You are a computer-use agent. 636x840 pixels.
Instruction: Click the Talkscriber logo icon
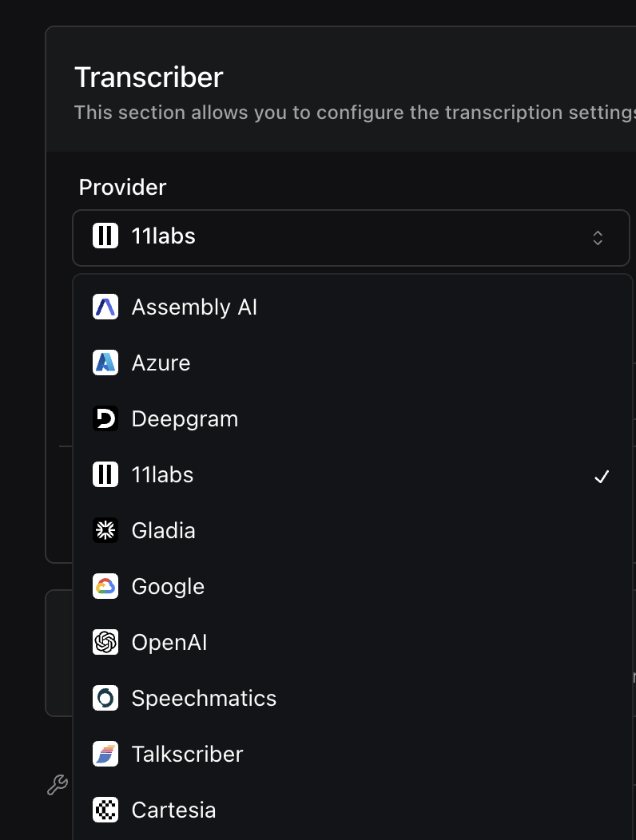point(105,755)
